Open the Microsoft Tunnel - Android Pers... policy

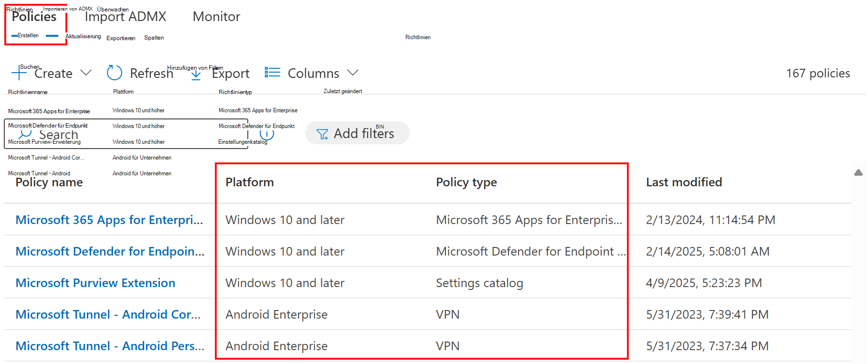(x=110, y=346)
